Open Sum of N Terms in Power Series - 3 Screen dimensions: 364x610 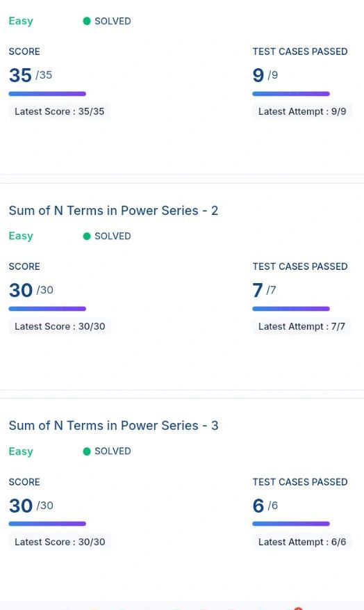coord(113,425)
